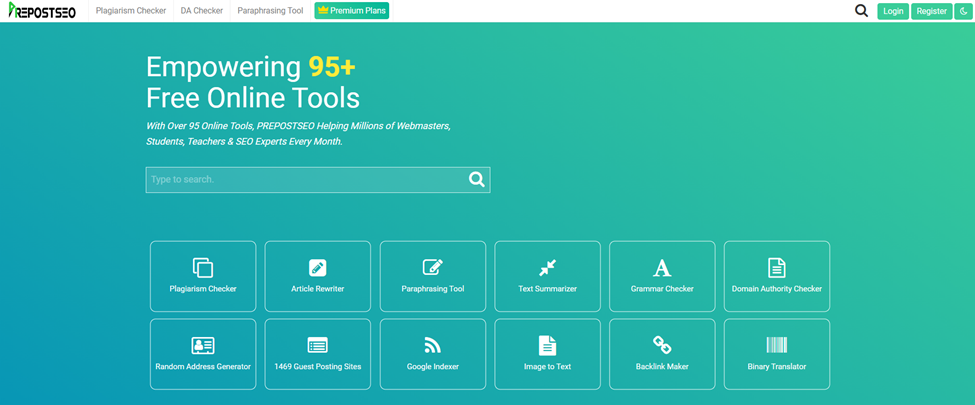
Task: Click the 'Article Rewriter' card label
Action: point(318,289)
